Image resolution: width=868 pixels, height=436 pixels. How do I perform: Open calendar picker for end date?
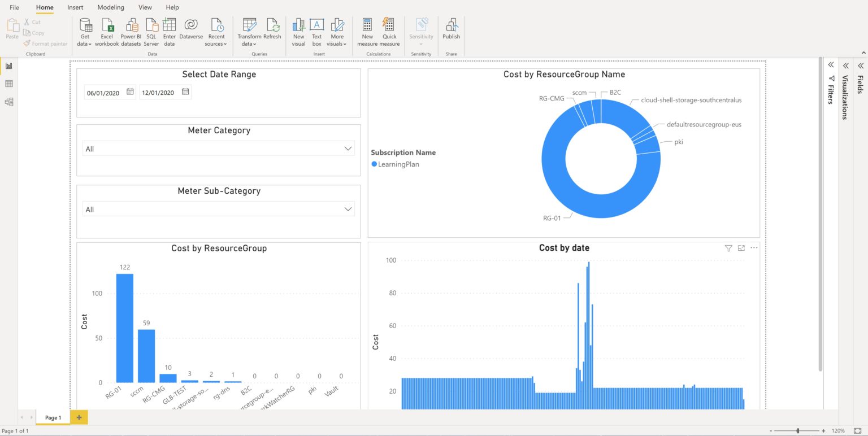pos(185,91)
